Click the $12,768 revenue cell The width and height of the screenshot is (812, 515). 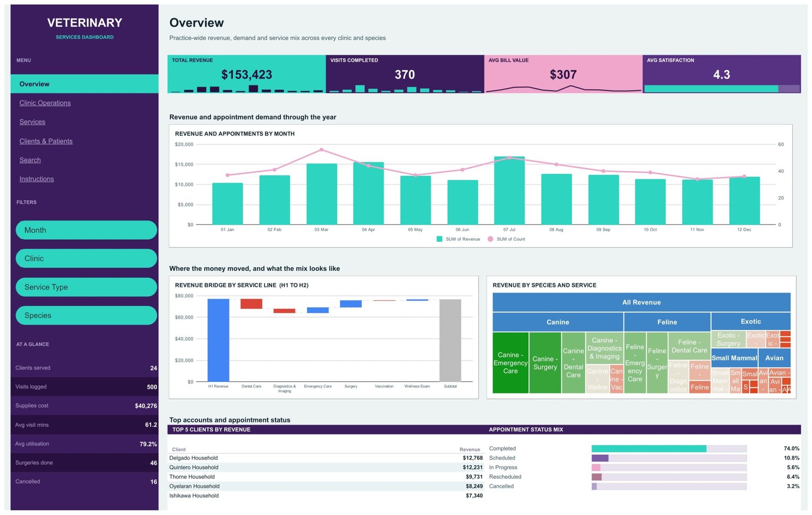(472, 458)
